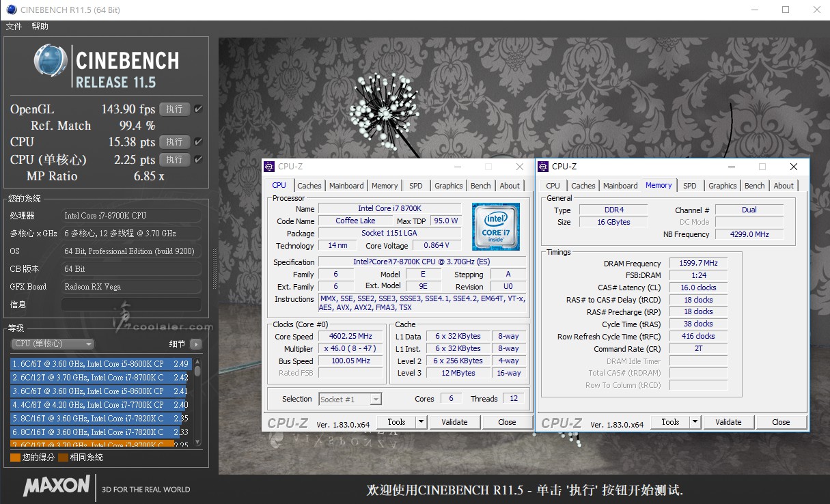
Task: Click Validate in CPU-Z Processor window
Action: 454,422
